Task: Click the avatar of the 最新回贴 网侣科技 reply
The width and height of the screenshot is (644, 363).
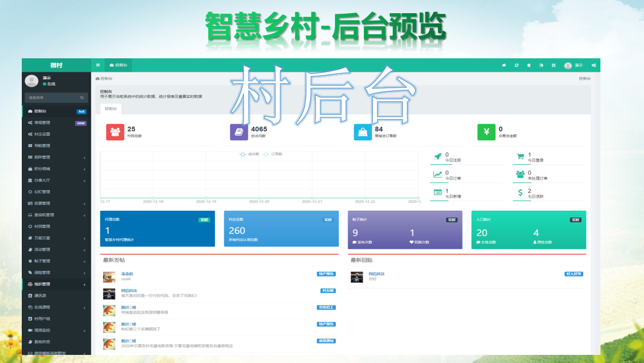Action: 357,277
